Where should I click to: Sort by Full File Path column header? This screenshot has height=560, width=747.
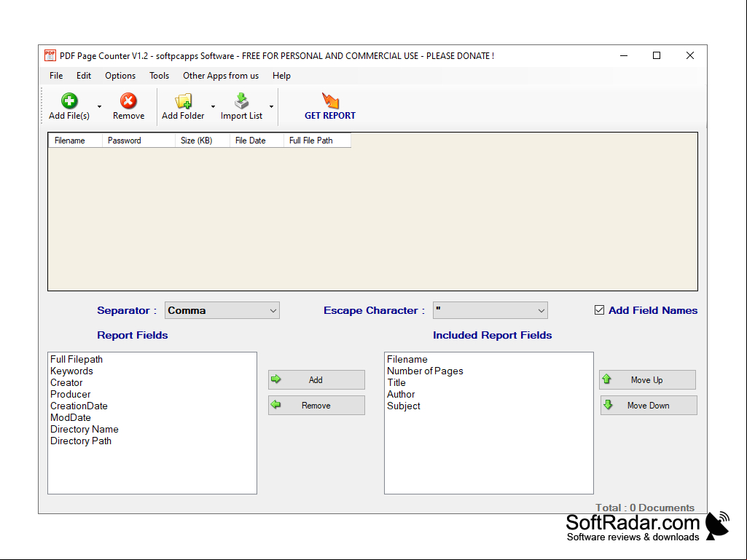(x=317, y=141)
